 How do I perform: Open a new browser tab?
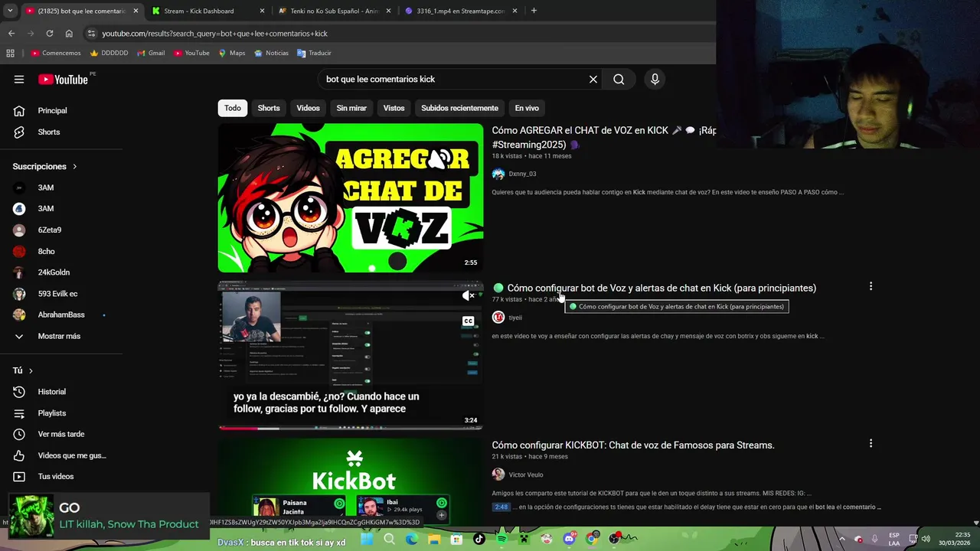pyautogui.click(x=534, y=11)
